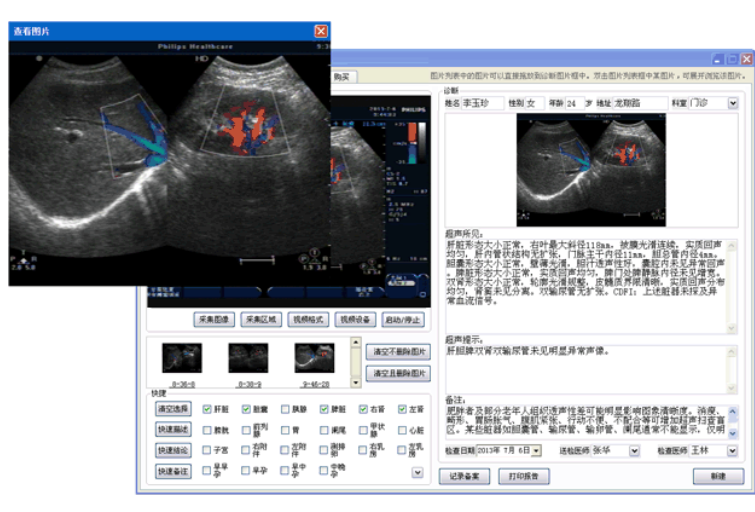755x512 pixels.
Task: Tick the 左乳房 checkbox
Action: [402, 450]
